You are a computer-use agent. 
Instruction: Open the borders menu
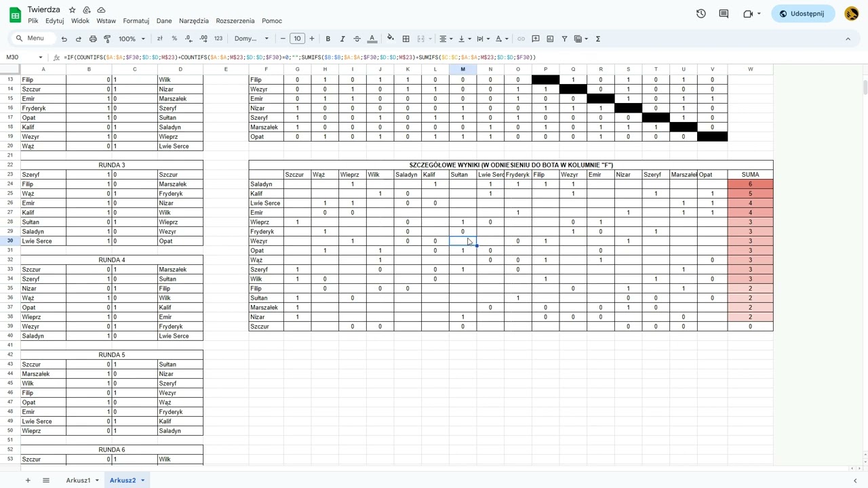(406, 39)
